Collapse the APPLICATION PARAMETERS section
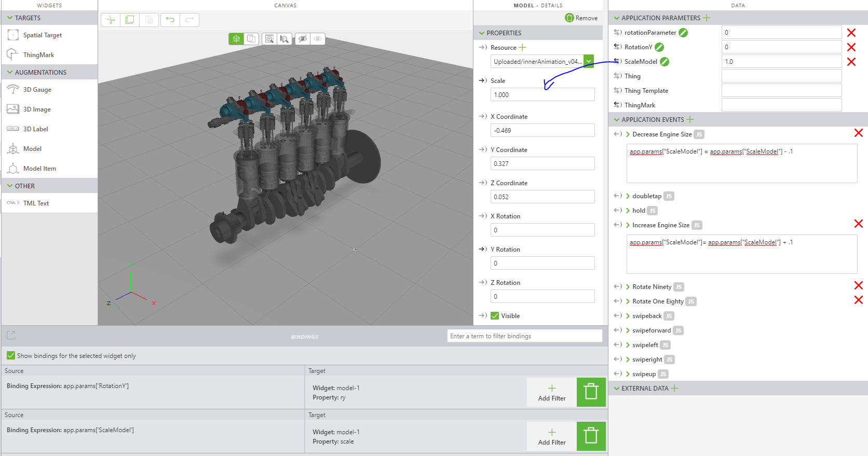This screenshot has width=868, height=456. (617, 18)
